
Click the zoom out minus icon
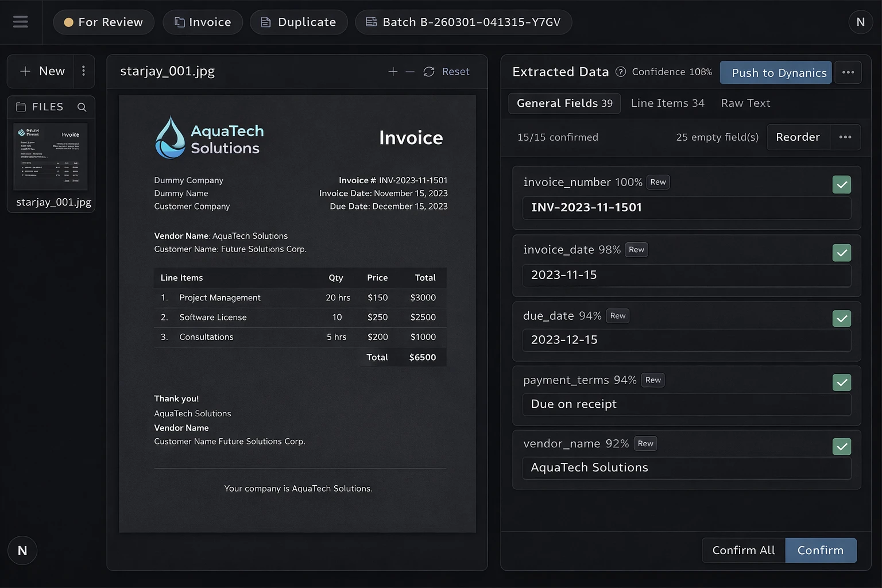click(x=410, y=72)
